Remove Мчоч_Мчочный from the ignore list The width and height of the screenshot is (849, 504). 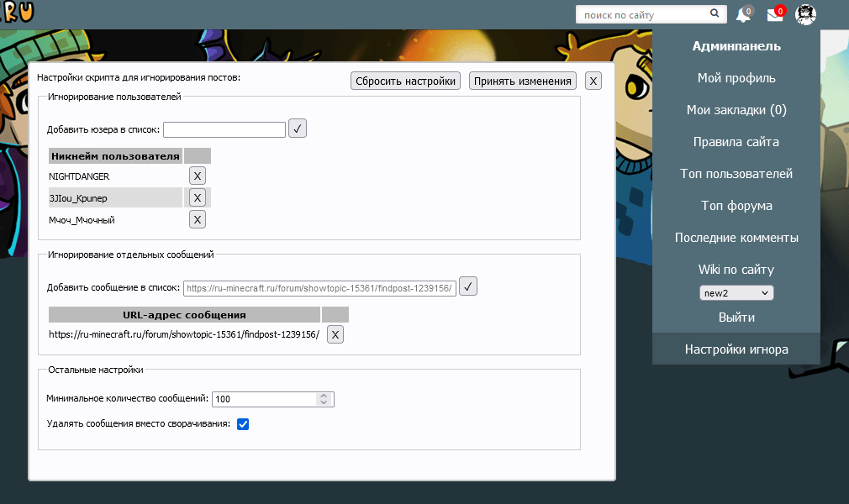[x=197, y=219]
